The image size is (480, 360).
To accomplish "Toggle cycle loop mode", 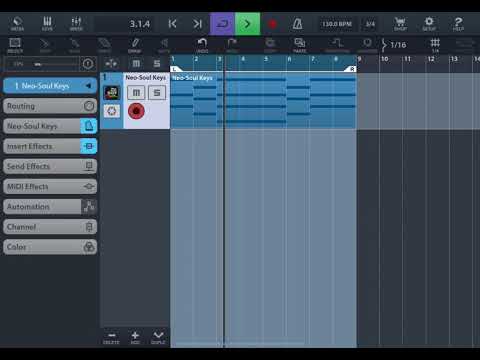I will click(222, 24).
